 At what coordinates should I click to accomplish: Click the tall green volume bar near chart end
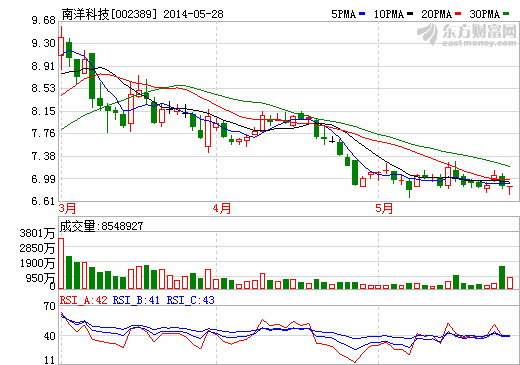click(x=502, y=277)
